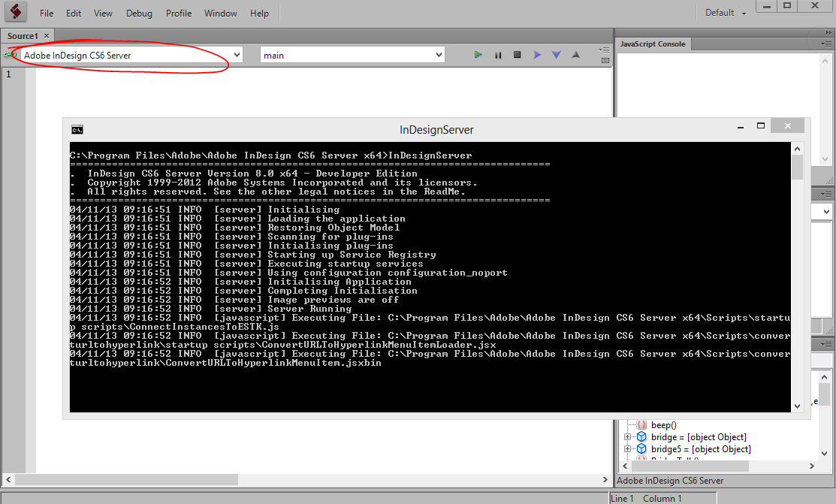Click the blue cube icon beside bridge
The width and height of the screenshot is (836, 504).
point(642,437)
